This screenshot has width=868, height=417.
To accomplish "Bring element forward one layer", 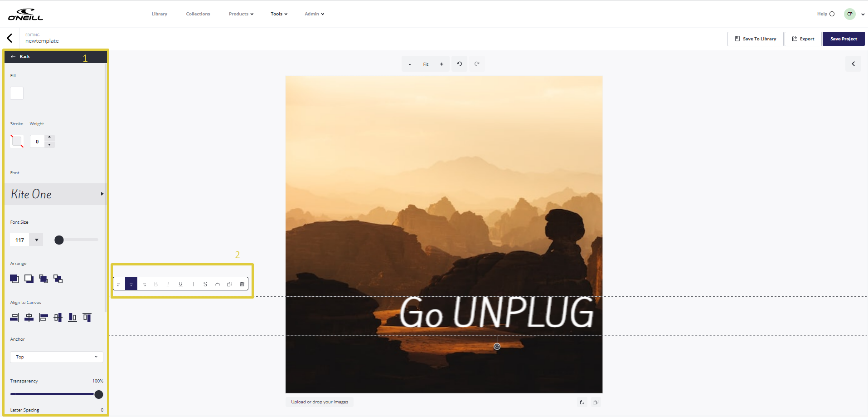I will click(44, 279).
